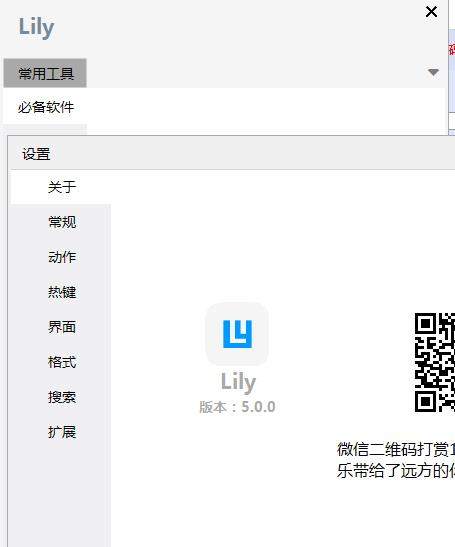Viewport: 455px width, 547px height.
Task: Switch to 常规 settings
Action: click(61, 222)
